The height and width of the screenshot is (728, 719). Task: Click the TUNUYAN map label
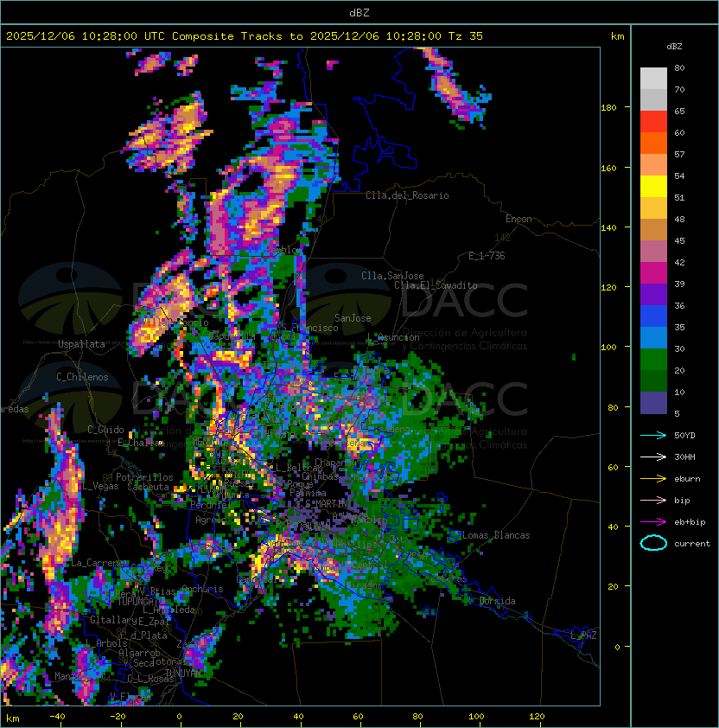(x=184, y=673)
